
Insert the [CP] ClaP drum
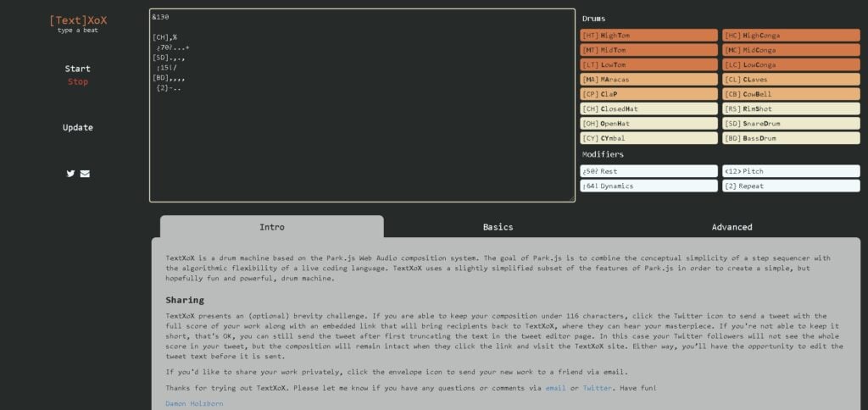(648, 94)
